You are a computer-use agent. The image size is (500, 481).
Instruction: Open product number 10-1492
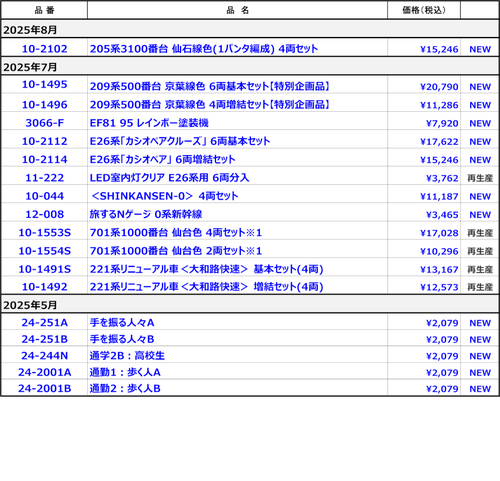[x=44, y=287]
